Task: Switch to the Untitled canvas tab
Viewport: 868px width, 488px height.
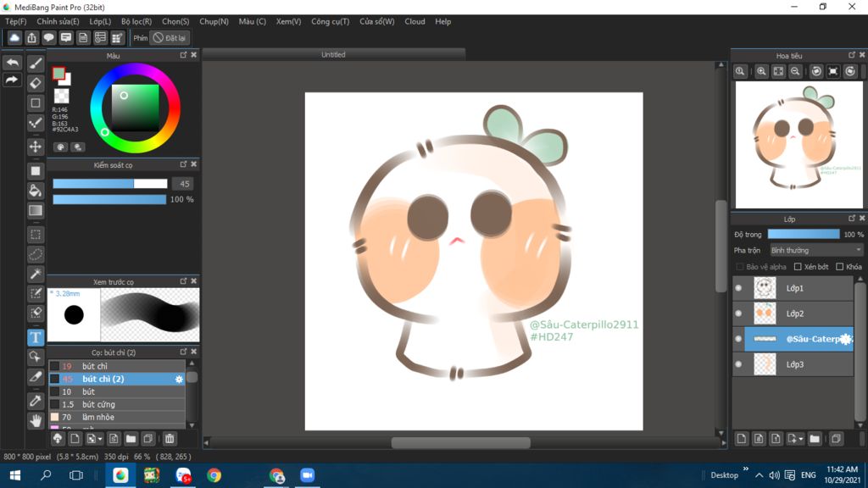Action: [333, 54]
